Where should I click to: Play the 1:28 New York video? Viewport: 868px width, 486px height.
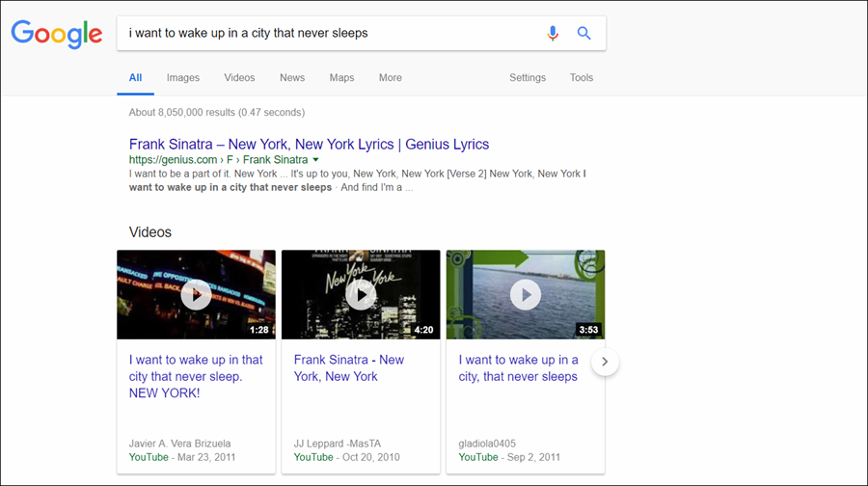pos(196,294)
